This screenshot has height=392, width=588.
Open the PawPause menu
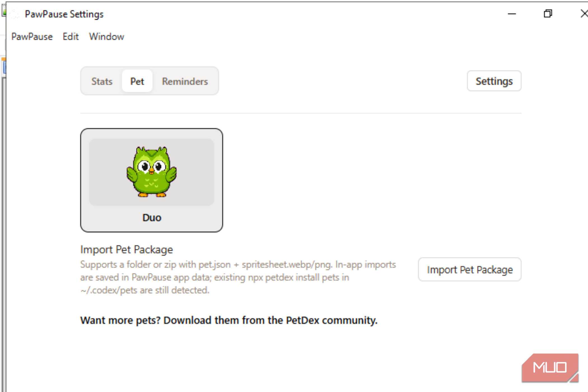coord(32,37)
